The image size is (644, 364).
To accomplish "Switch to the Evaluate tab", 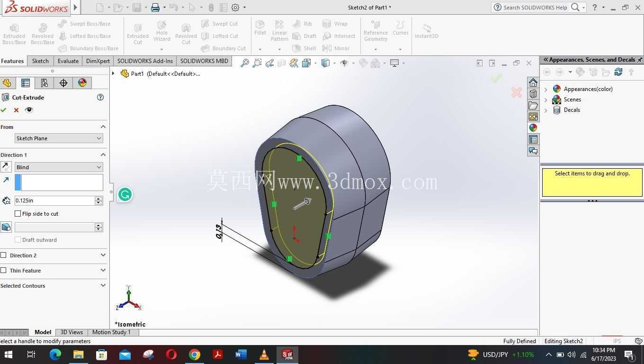I will coord(68,61).
